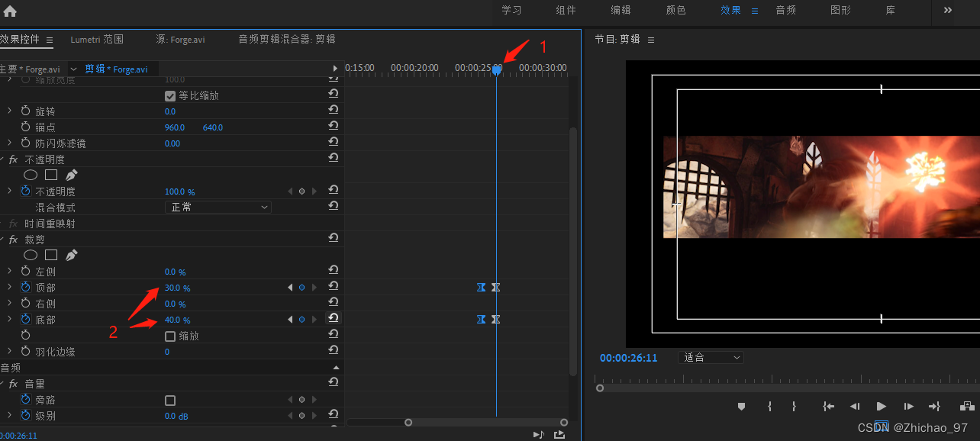
Task: Expand the 羽化边缘 property
Action: pos(10,352)
